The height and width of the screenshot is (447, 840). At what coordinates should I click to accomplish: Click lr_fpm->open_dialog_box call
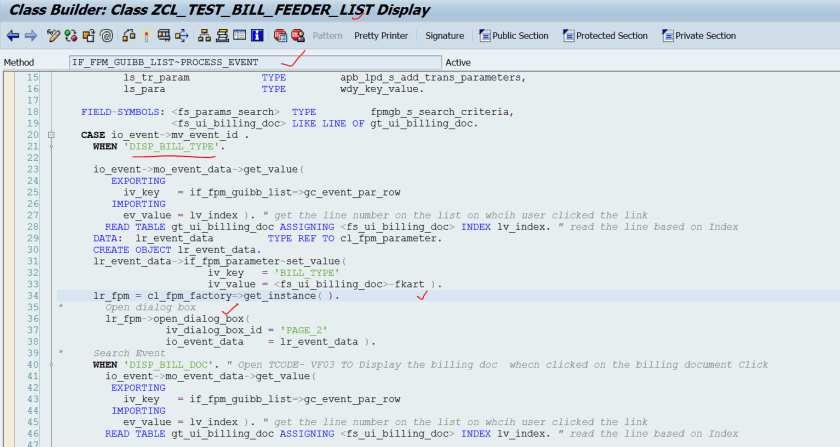(x=177, y=319)
